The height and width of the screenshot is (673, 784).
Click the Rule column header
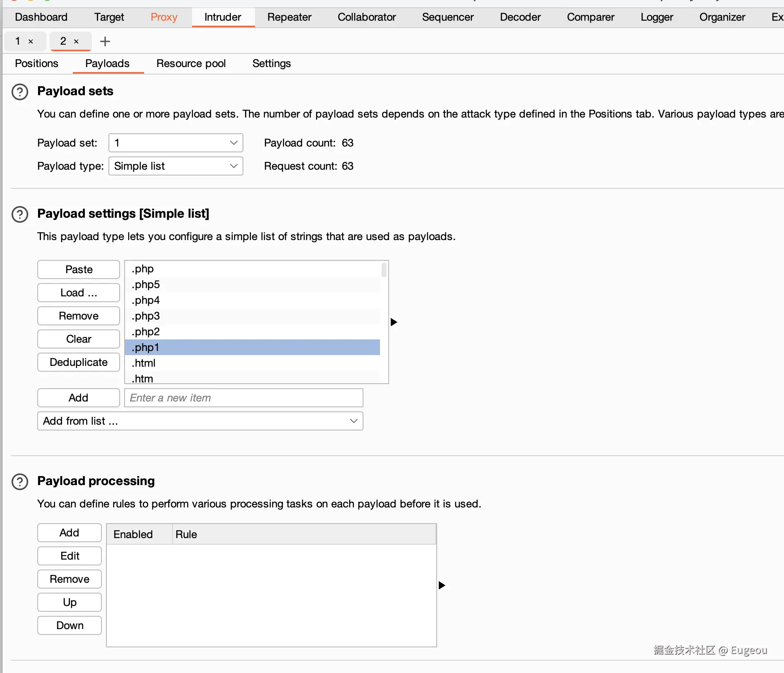pos(304,534)
